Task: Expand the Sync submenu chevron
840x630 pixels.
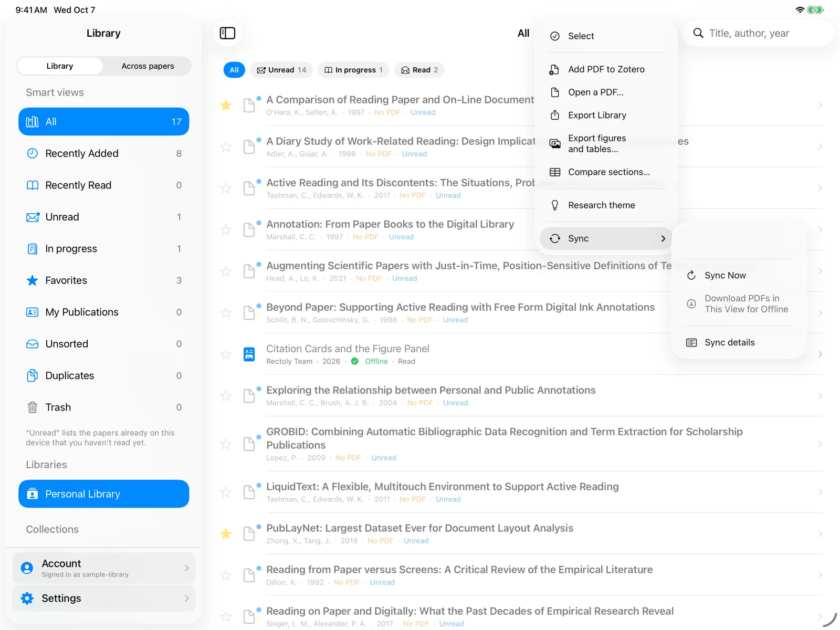Action: click(x=663, y=238)
